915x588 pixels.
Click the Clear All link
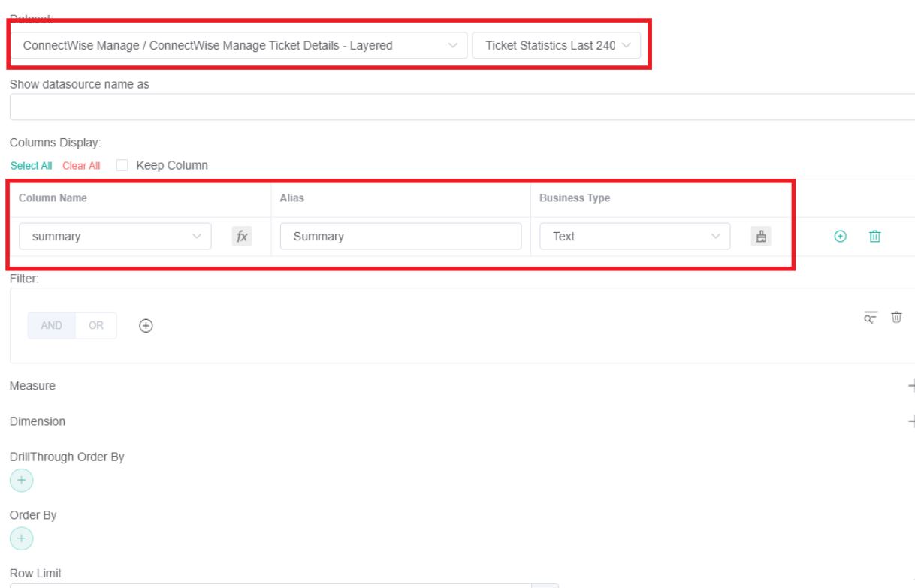click(x=82, y=166)
